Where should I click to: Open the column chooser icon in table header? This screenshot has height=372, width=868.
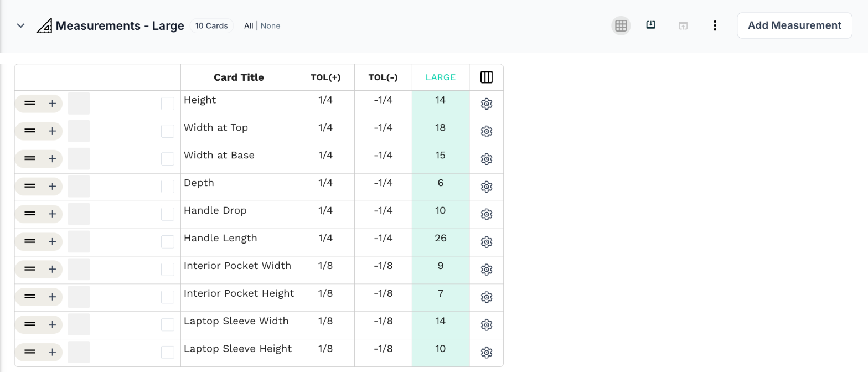tap(487, 77)
